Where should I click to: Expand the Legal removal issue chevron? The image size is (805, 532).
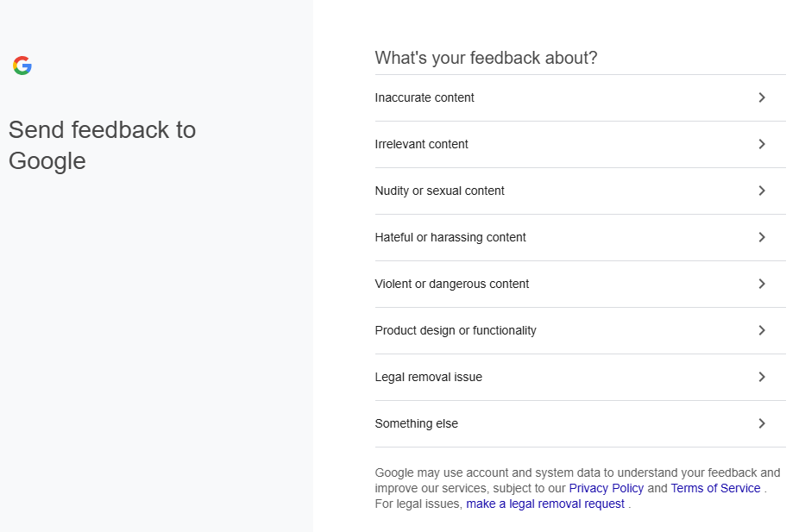(x=761, y=377)
